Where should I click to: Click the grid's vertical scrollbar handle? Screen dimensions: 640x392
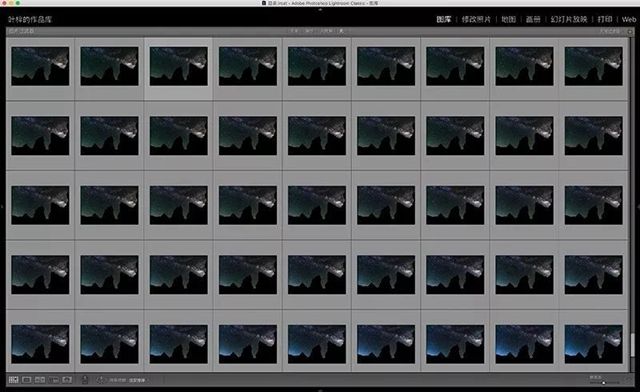pyautogui.click(x=632, y=344)
